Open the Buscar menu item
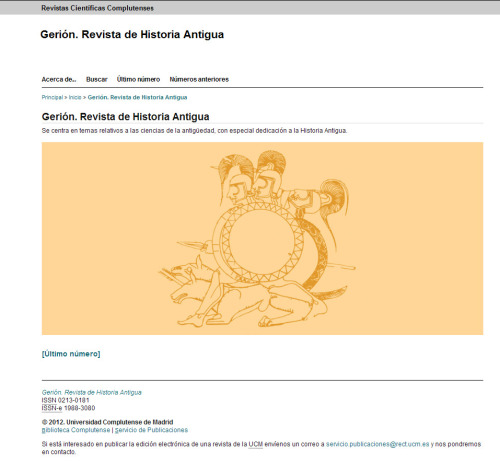The width and height of the screenshot is (500, 462). click(x=97, y=79)
